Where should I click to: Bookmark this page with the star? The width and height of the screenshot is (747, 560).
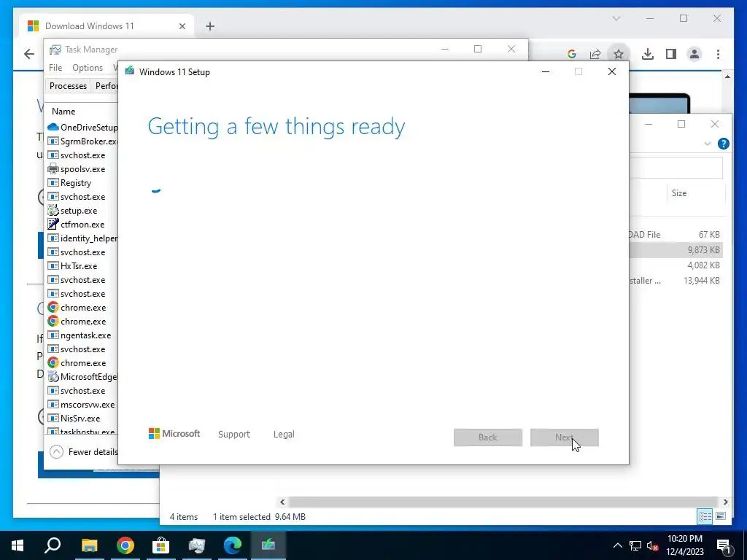coord(619,54)
